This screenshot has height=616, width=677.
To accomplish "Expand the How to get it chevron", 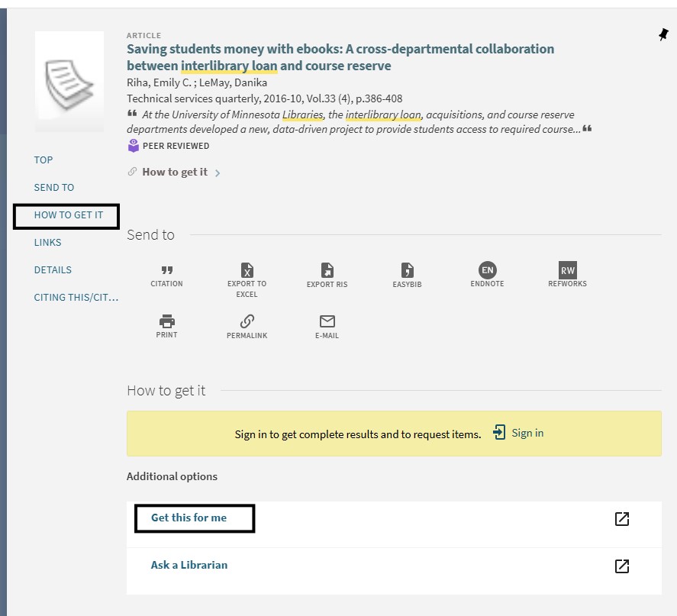I will point(218,173).
